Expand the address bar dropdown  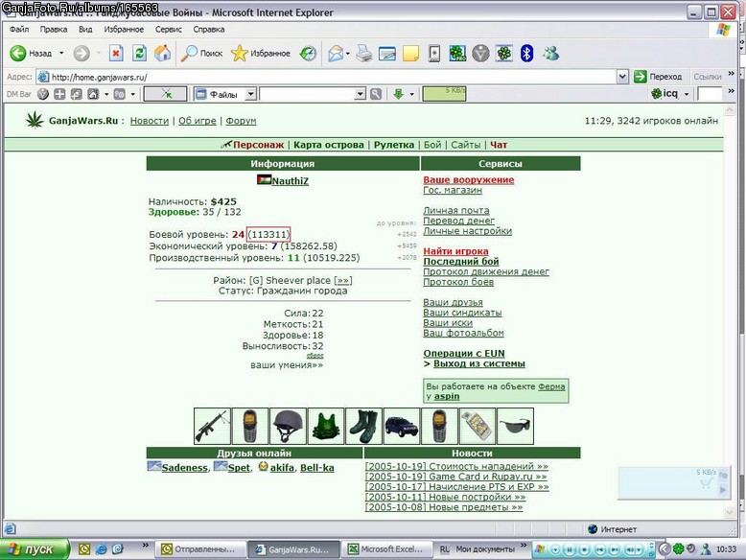coord(621,77)
